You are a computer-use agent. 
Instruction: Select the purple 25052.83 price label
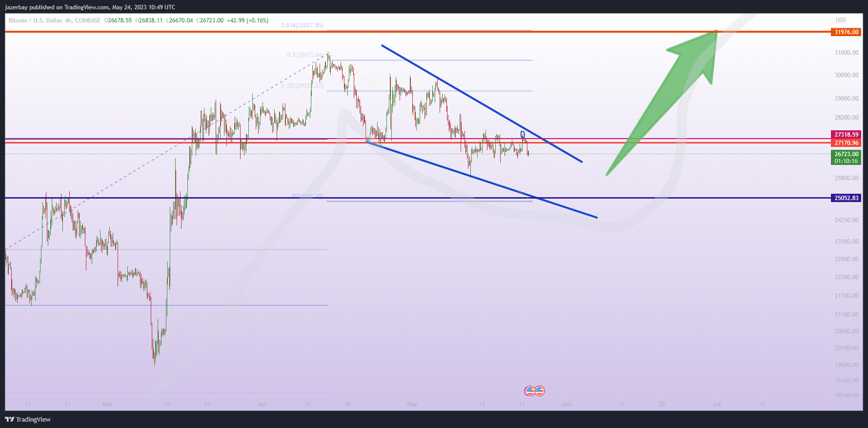846,198
